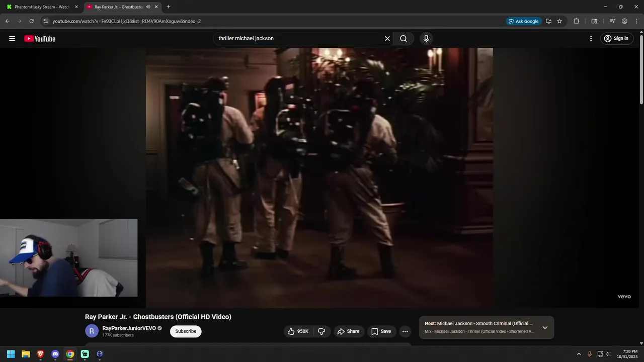Open the Windows Start menu

11,354
